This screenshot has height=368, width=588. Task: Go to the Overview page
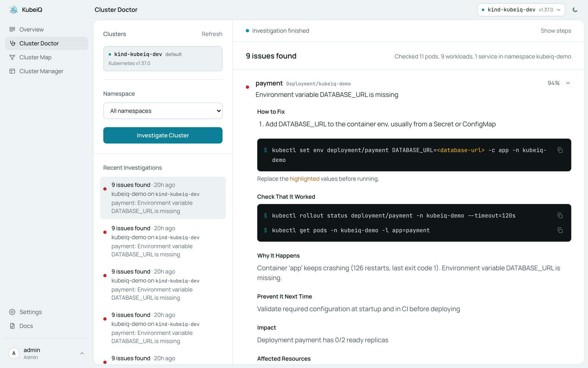click(47, 29)
